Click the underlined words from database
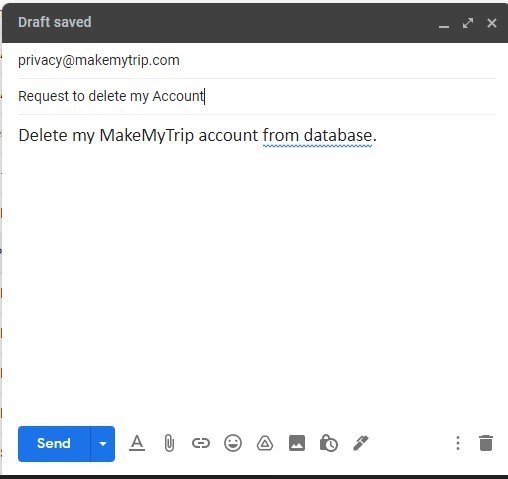This screenshot has height=479, width=508. [317, 136]
